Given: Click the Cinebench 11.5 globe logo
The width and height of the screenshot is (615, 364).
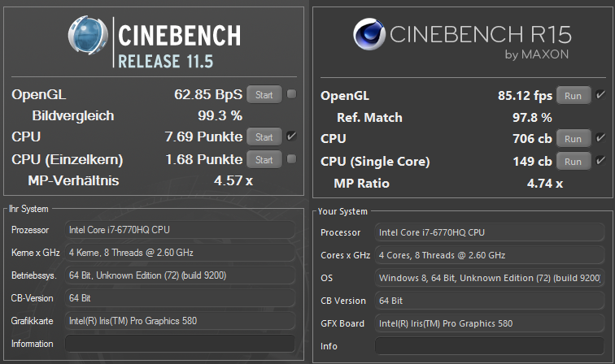Looking at the screenshot, I should click(x=88, y=35).
